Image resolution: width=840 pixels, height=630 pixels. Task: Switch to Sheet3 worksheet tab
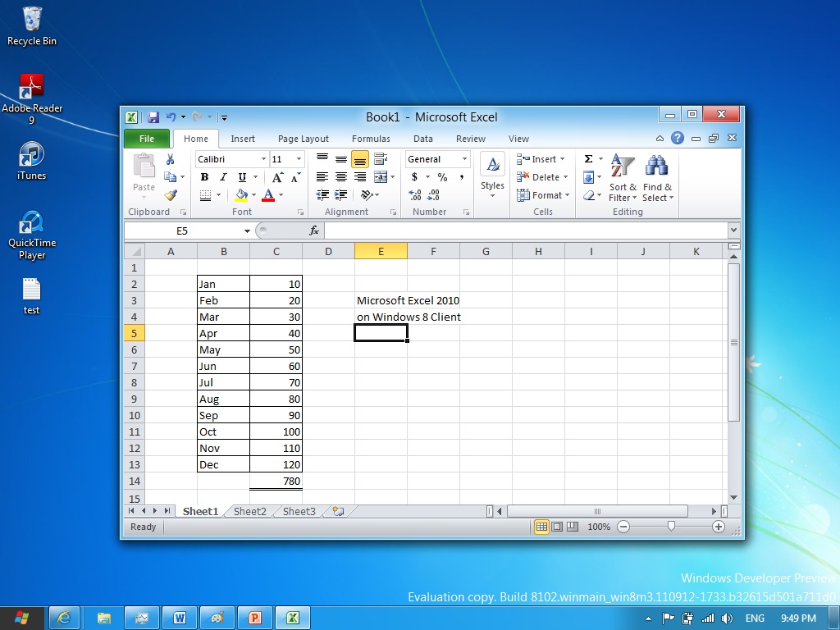coord(299,511)
